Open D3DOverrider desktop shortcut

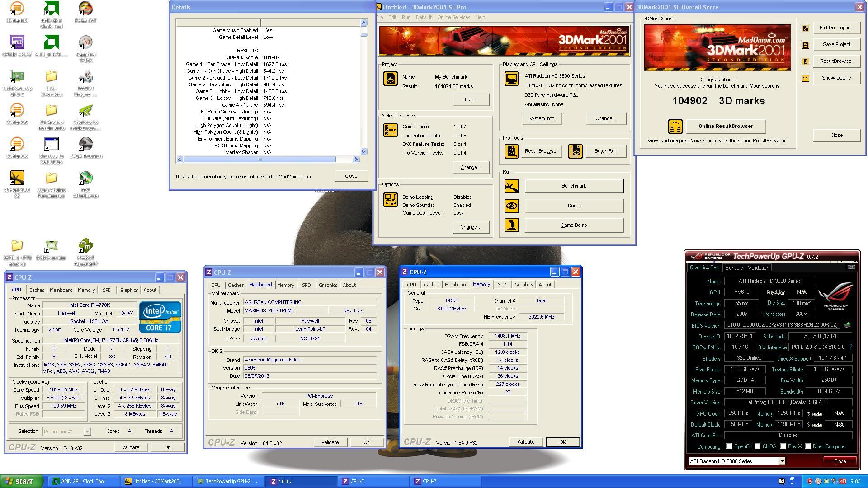click(51, 249)
